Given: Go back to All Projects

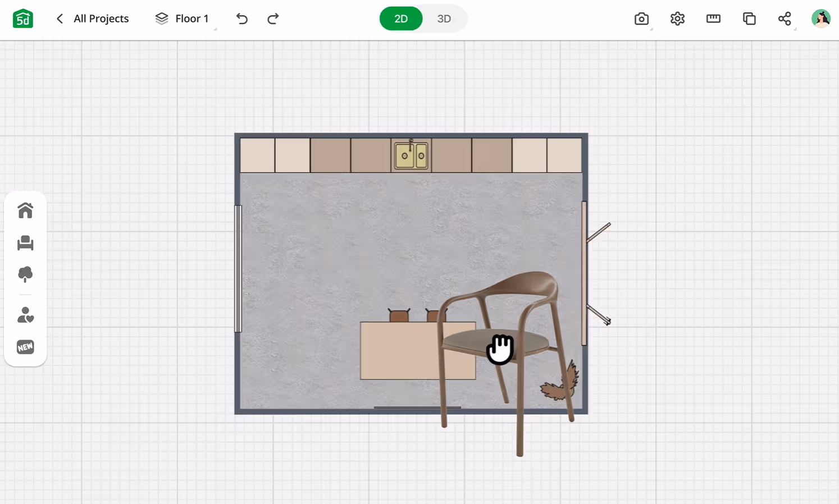Looking at the screenshot, I should click(93, 19).
